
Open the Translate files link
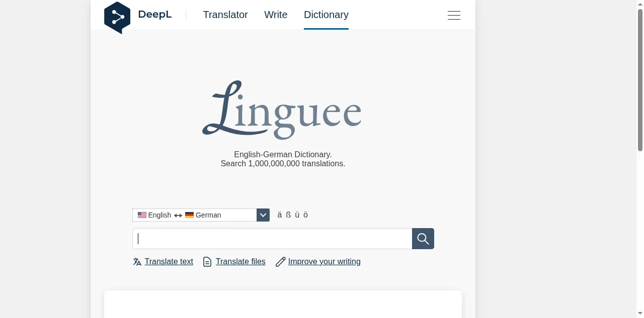click(x=240, y=262)
